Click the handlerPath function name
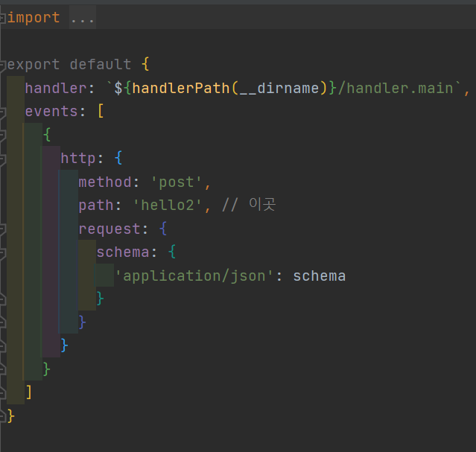 (x=181, y=89)
